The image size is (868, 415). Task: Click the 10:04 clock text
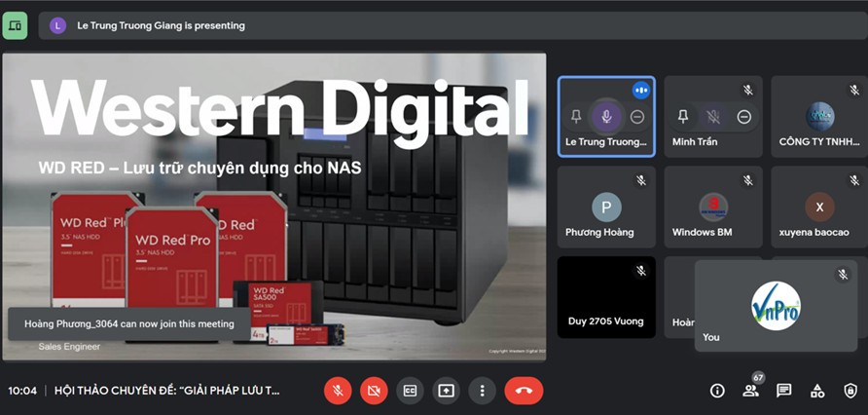22,391
